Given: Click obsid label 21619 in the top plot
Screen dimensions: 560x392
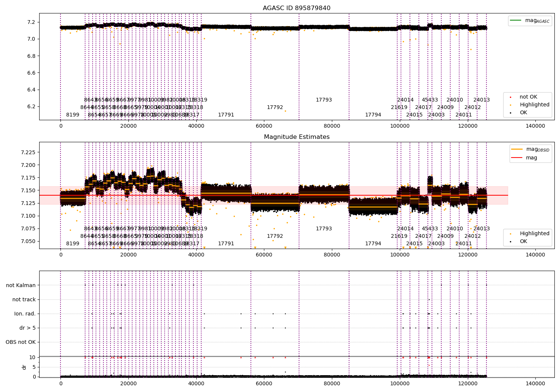Looking at the screenshot, I should click(399, 108).
